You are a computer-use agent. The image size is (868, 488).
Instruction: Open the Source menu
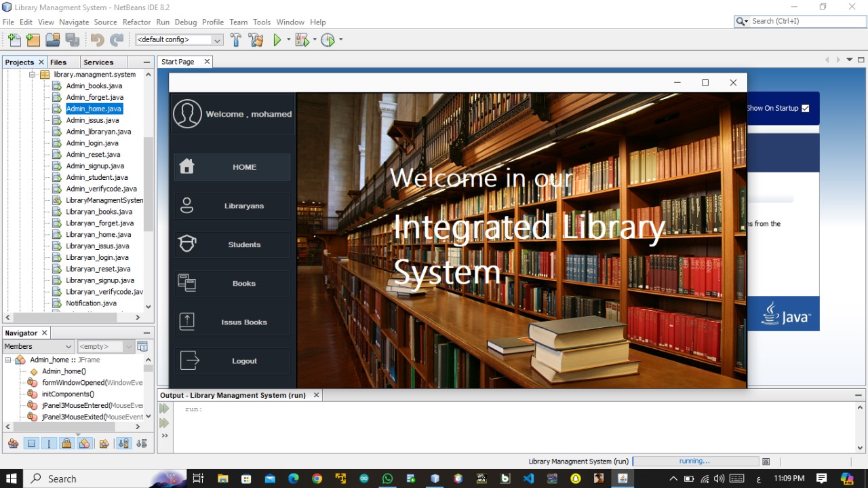105,22
